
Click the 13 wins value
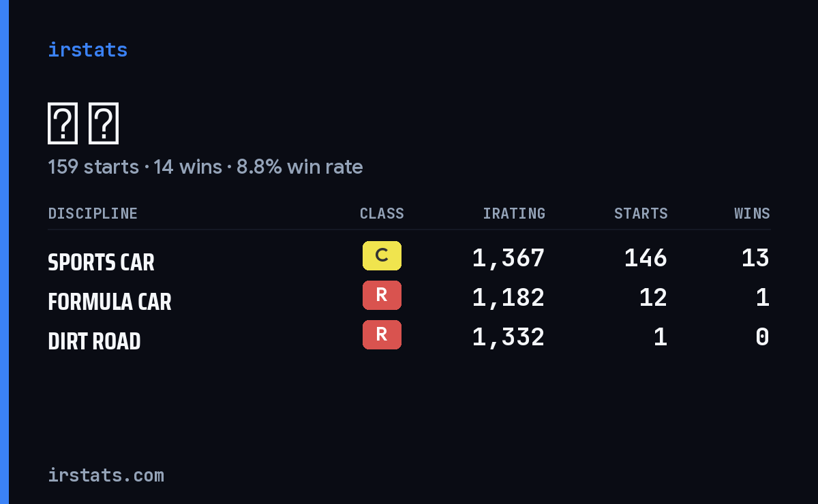(x=755, y=258)
